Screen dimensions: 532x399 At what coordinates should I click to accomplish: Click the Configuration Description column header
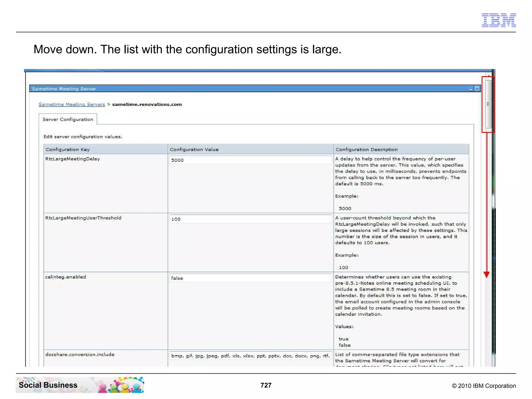[401, 149]
